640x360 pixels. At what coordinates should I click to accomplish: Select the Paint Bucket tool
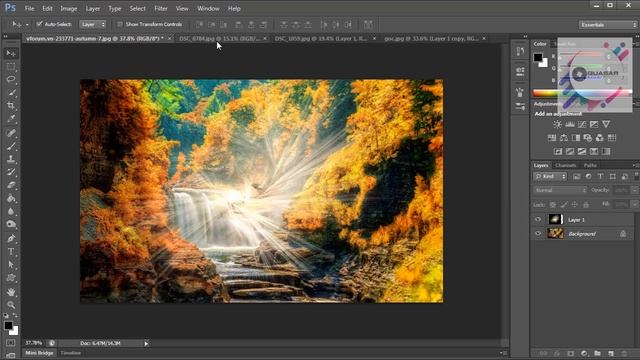pos(11,199)
